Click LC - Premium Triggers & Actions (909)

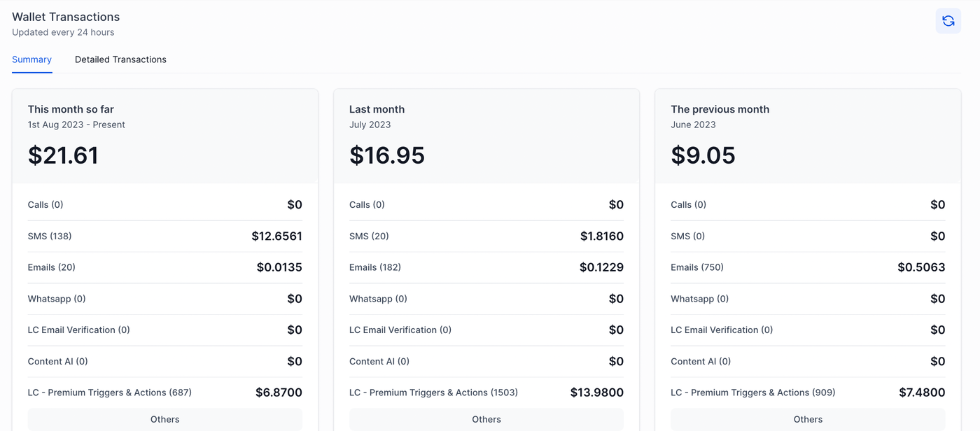point(752,393)
